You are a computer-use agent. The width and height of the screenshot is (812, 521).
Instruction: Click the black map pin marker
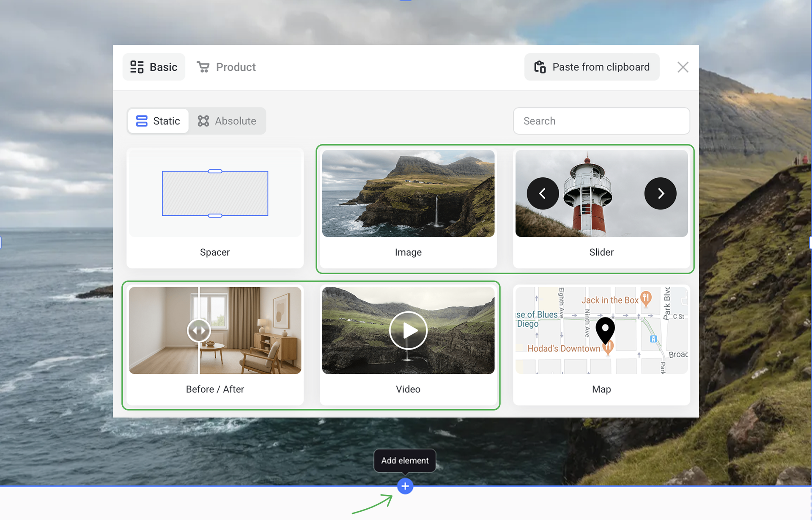tap(605, 330)
